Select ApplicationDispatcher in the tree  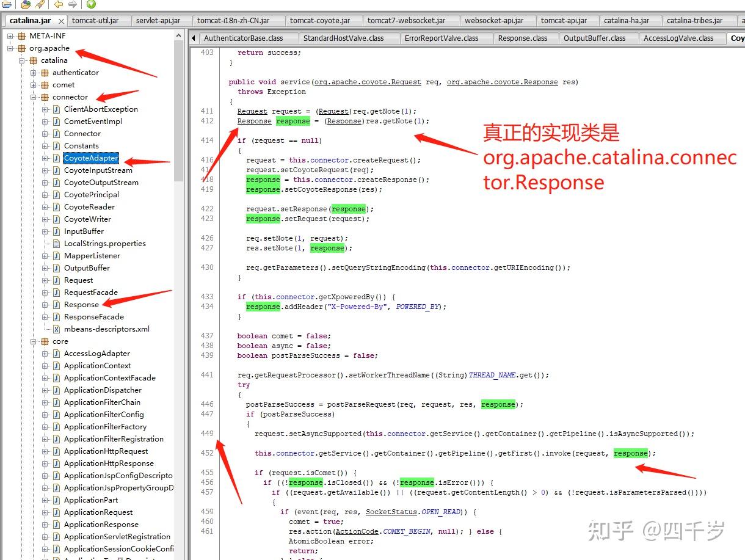tap(103, 390)
